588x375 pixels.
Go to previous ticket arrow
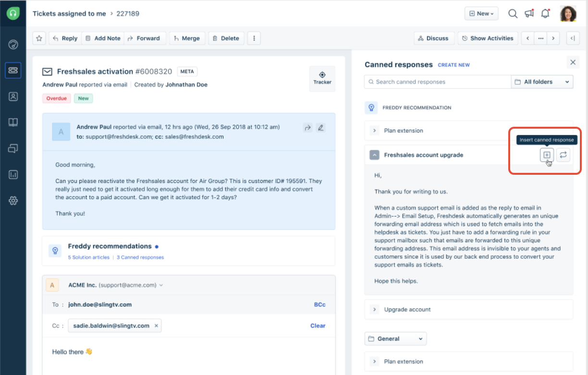pyautogui.click(x=528, y=38)
